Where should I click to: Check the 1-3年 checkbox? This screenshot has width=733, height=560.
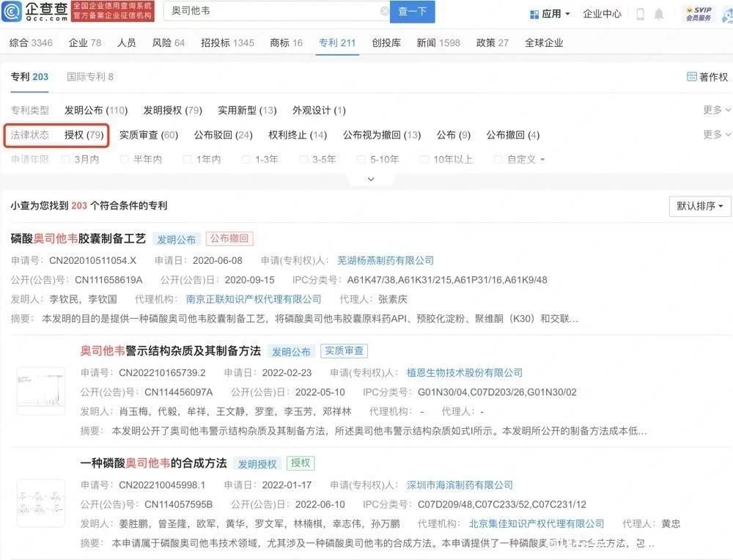(246, 159)
